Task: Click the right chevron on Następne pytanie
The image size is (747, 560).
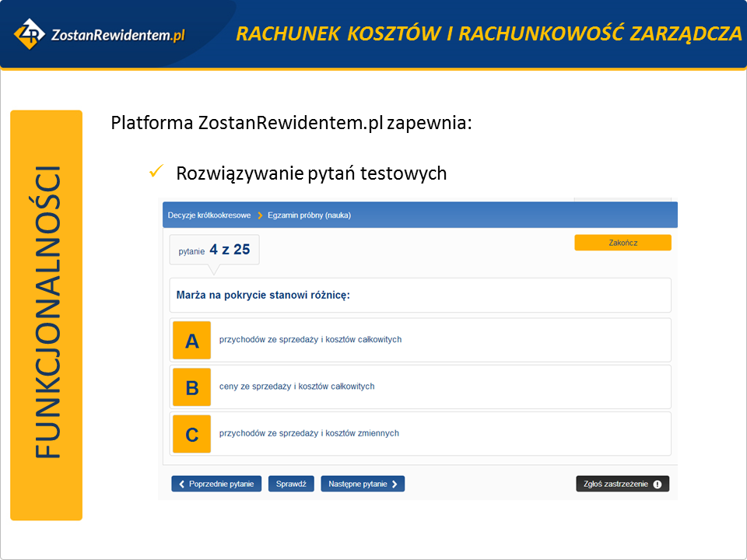Action: (x=395, y=484)
